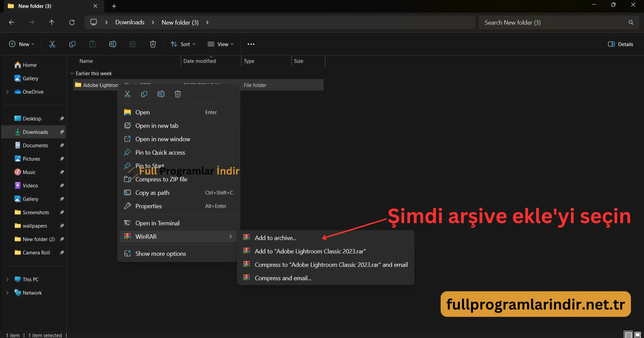Click the PC icon in the address bar
Image resolution: width=644 pixels, height=338 pixels.
[94, 22]
